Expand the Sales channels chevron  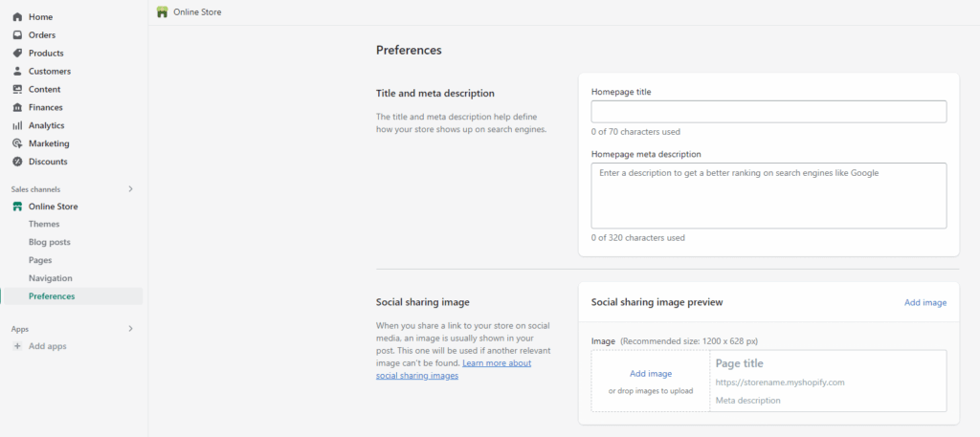click(x=130, y=189)
